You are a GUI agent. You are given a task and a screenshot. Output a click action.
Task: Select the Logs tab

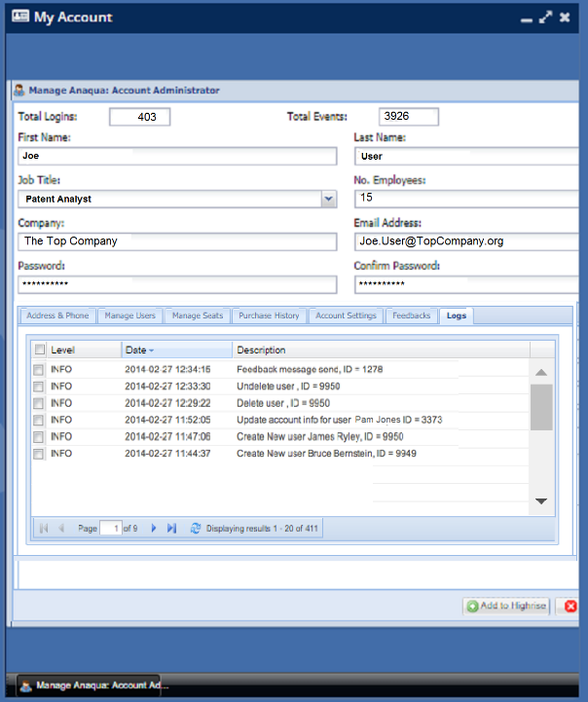(x=457, y=315)
